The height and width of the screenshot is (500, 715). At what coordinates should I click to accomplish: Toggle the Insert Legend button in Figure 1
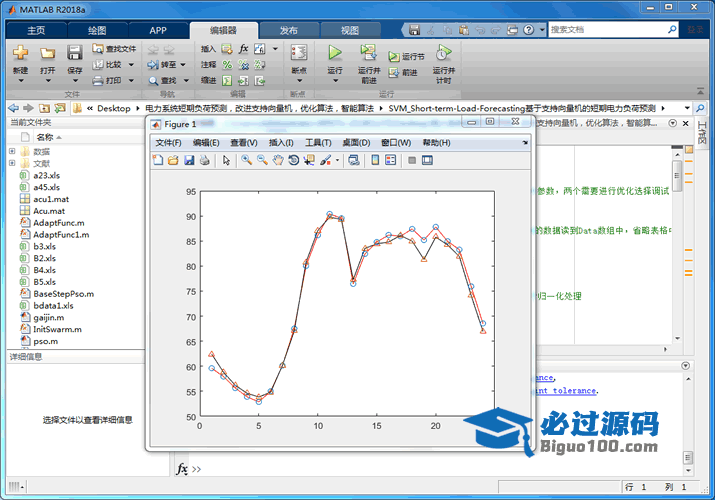[391, 160]
